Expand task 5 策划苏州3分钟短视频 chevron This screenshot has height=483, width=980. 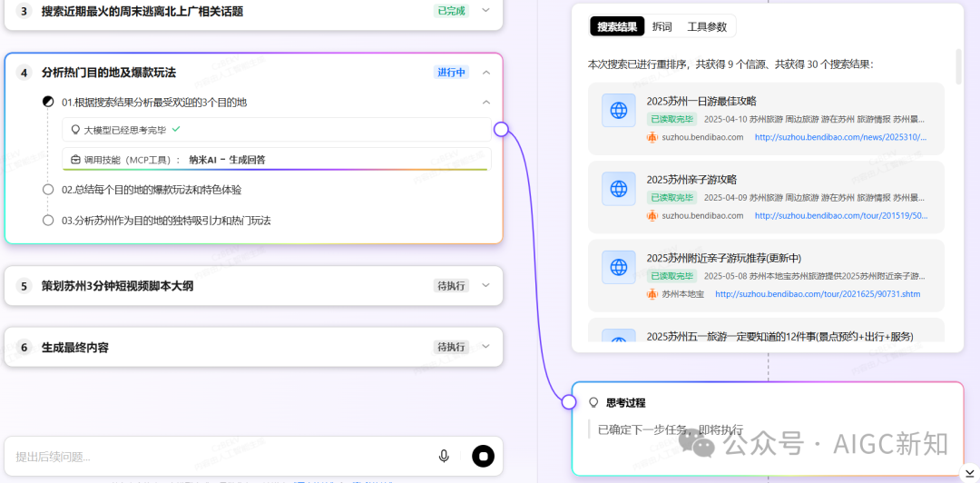(x=486, y=285)
